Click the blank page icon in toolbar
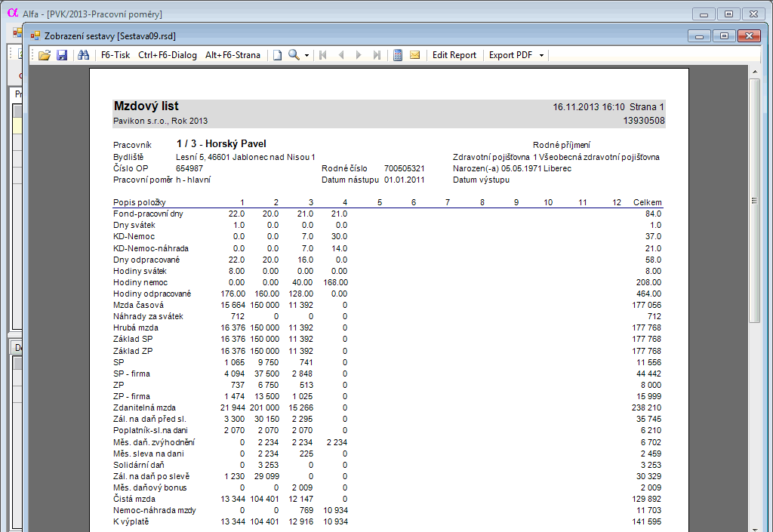 (x=278, y=55)
